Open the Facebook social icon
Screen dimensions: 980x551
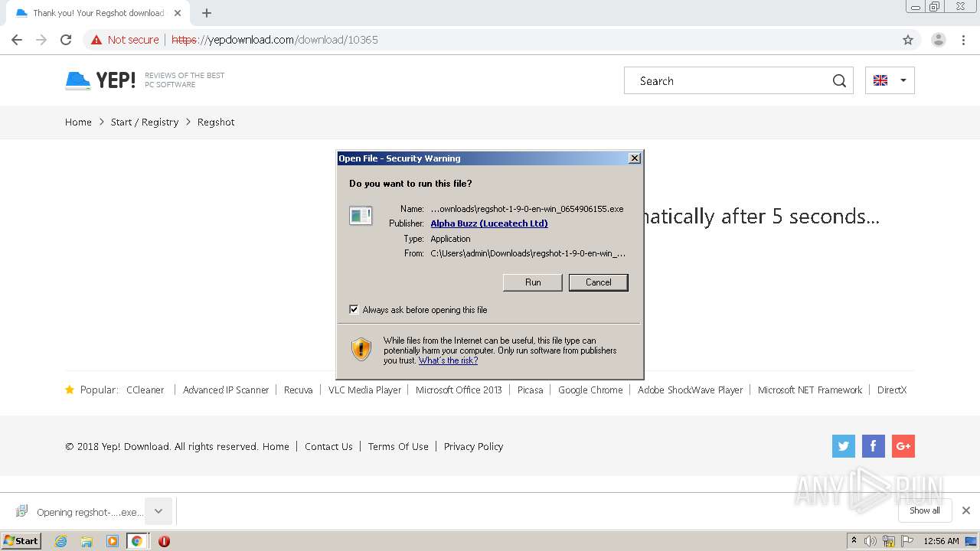[x=874, y=446]
